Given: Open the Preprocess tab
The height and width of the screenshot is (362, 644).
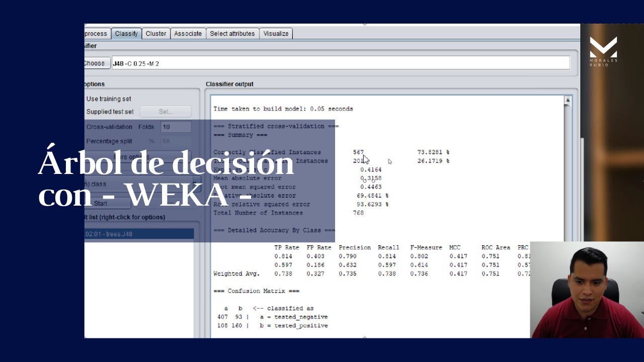Looking at the screenshot, I should [97, 34].
